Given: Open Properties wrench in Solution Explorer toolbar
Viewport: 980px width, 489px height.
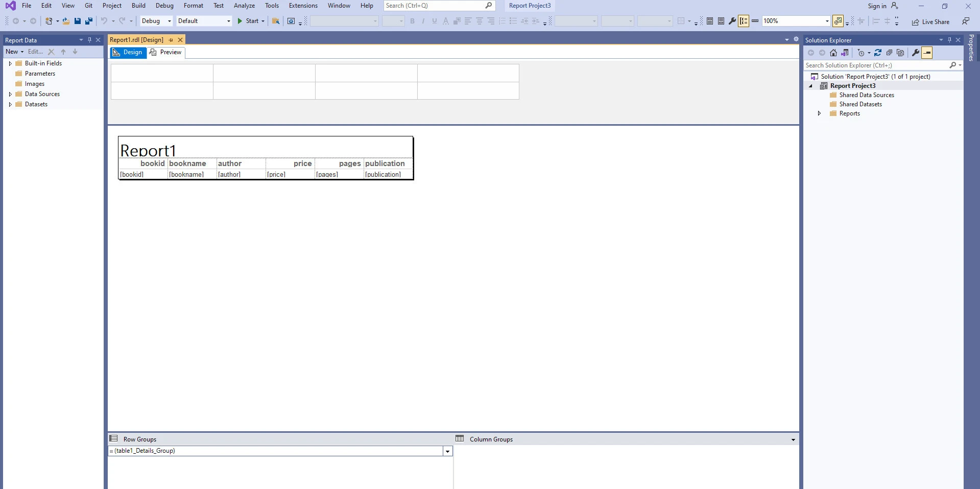Looking at the screenshot, I should pyautogui.click(x=916, y=53).
